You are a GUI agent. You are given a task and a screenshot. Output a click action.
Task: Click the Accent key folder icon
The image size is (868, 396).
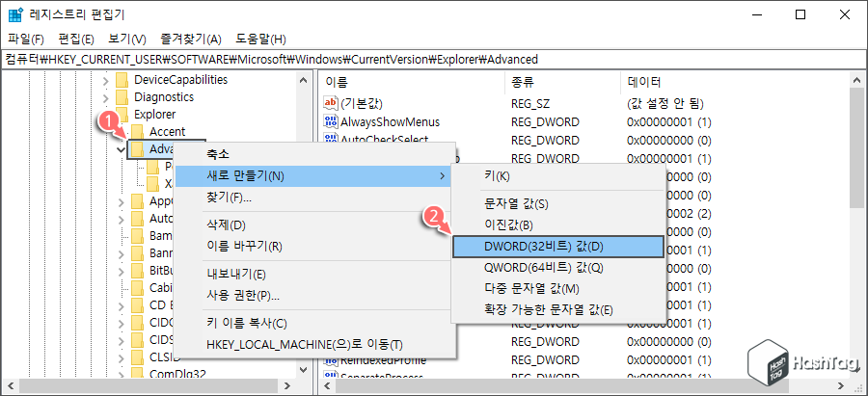pos(137,132)
